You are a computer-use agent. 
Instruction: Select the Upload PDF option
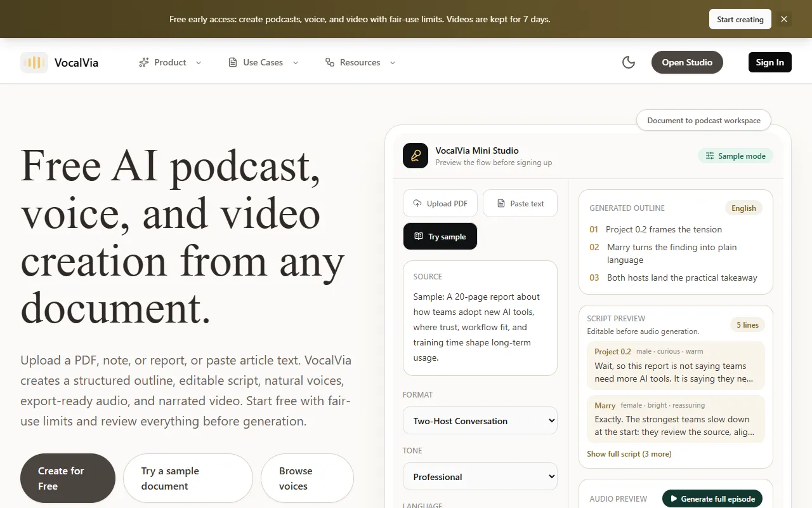440,203
